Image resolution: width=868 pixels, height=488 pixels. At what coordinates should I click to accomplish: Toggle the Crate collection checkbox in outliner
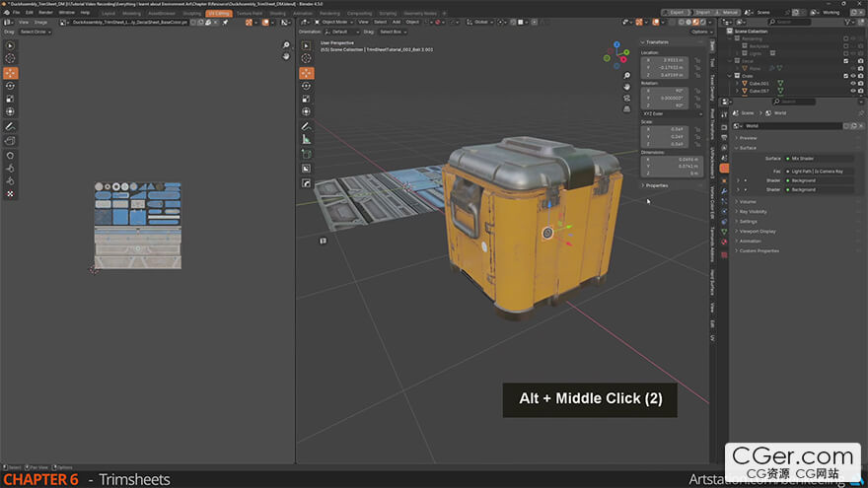(845, 76)
